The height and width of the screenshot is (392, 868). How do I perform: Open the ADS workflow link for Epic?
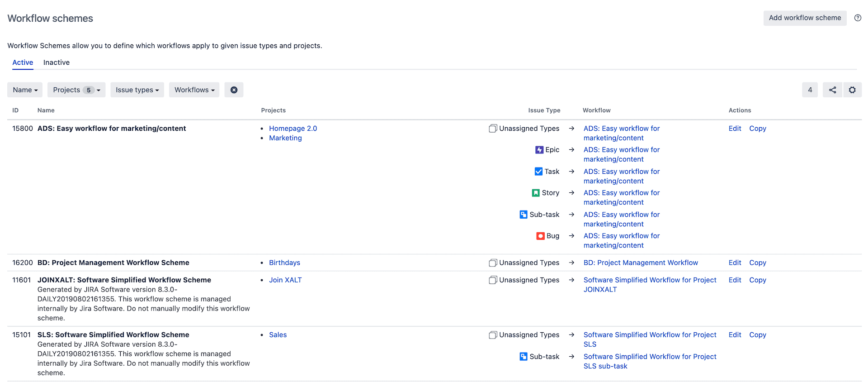[622, 154]
